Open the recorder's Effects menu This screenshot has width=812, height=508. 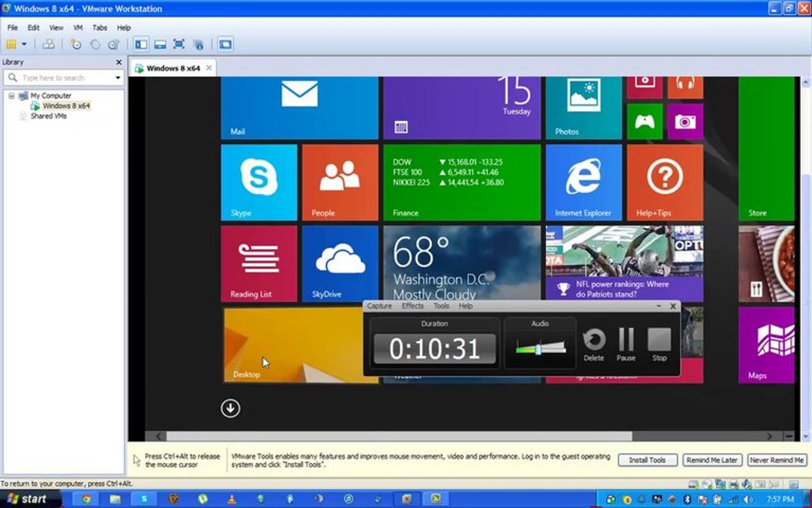[x=412, y=306]
